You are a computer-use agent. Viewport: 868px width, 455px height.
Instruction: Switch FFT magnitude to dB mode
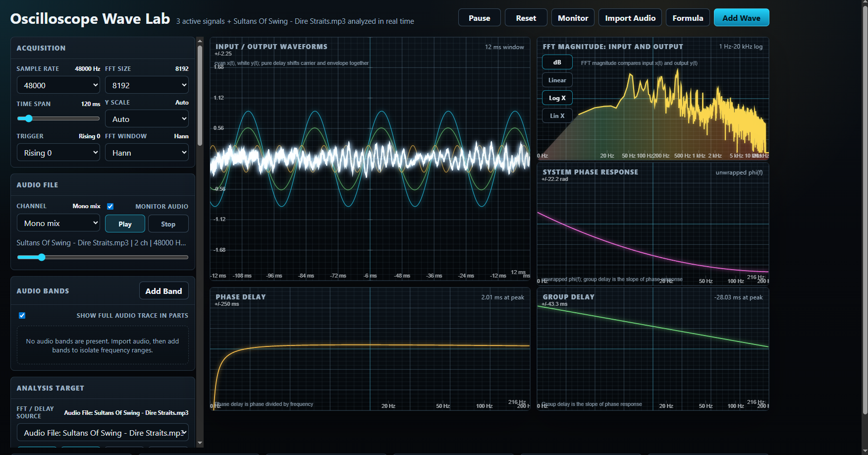(557, 62)
